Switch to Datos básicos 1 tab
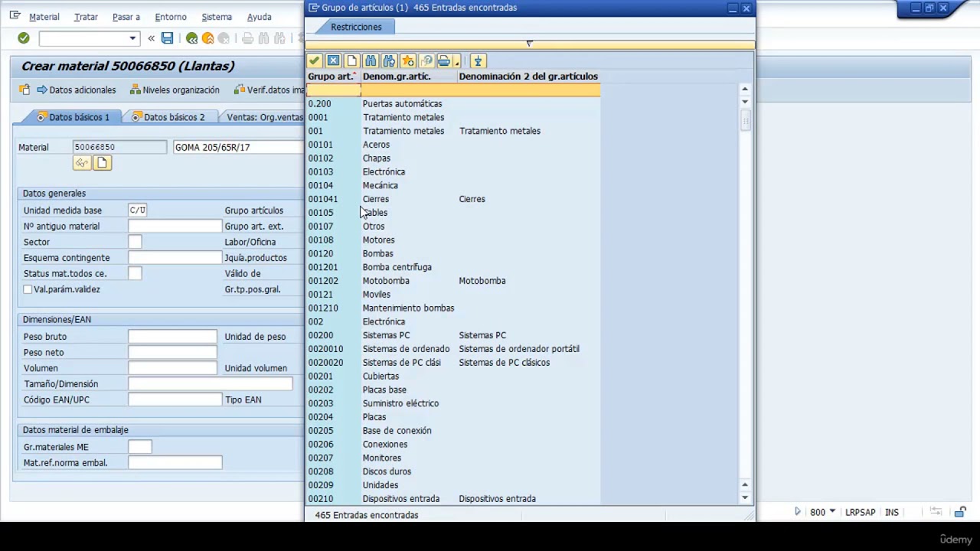The image size is (980, 551). coord(73,117)
